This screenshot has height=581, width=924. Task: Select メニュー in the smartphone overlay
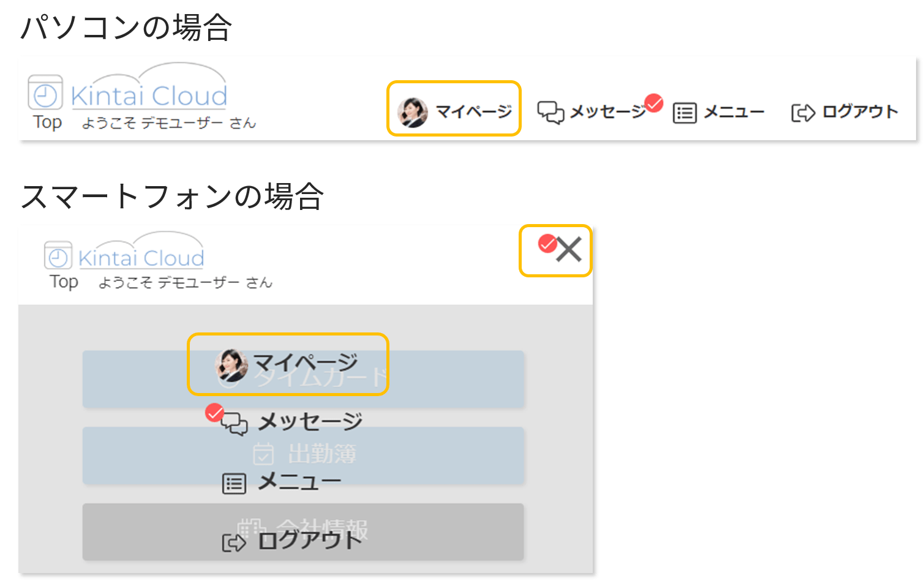pyautogui.click(x=299, y=482)
